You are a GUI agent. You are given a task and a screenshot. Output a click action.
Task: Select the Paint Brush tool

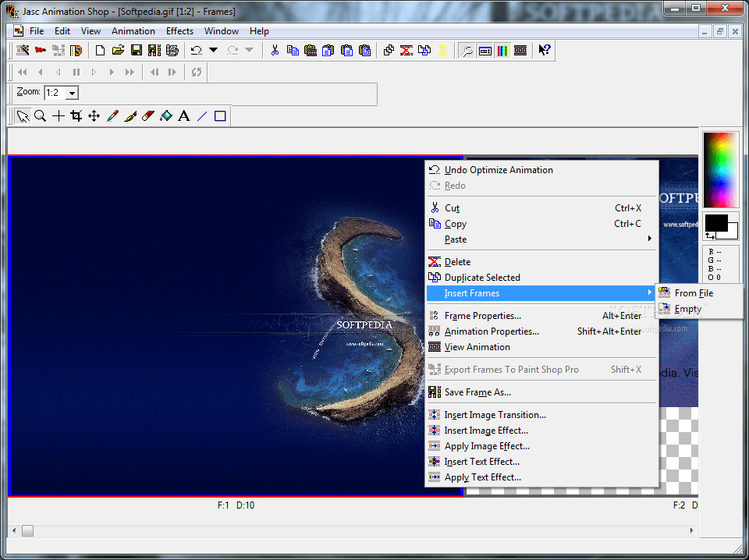click(x=130, y=115)
